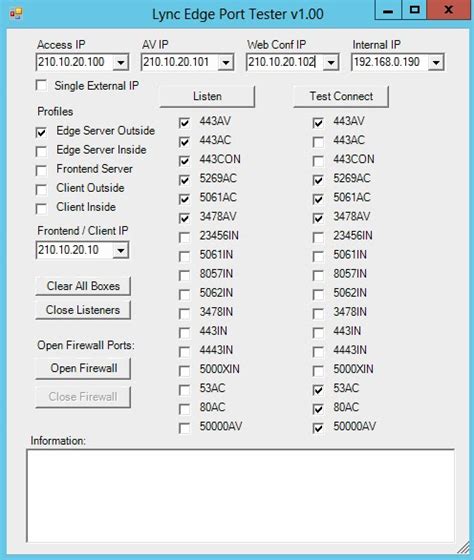Viewport: 474px width, 560px height.
Task: Uncheck 5269AC in the Listen column
Action: (x=184, y=180)
